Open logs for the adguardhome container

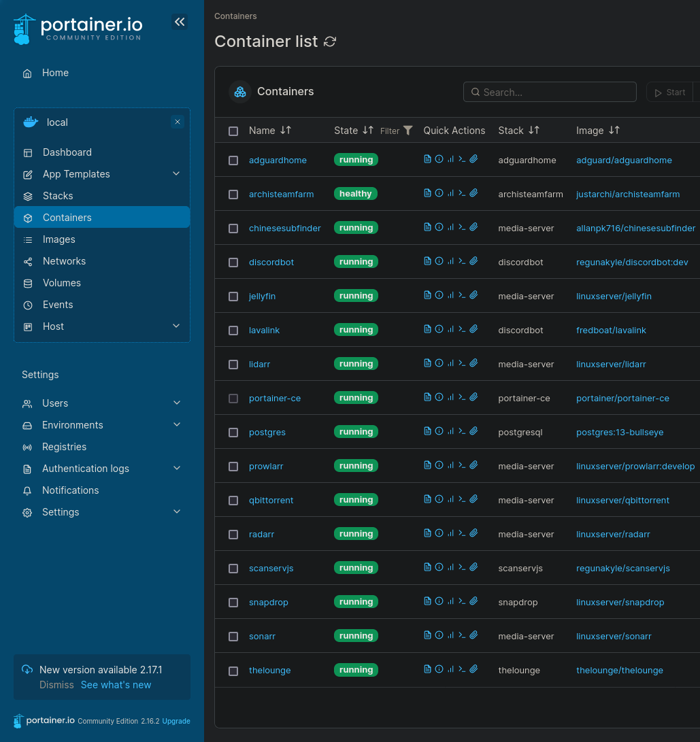tap(427, 158)
